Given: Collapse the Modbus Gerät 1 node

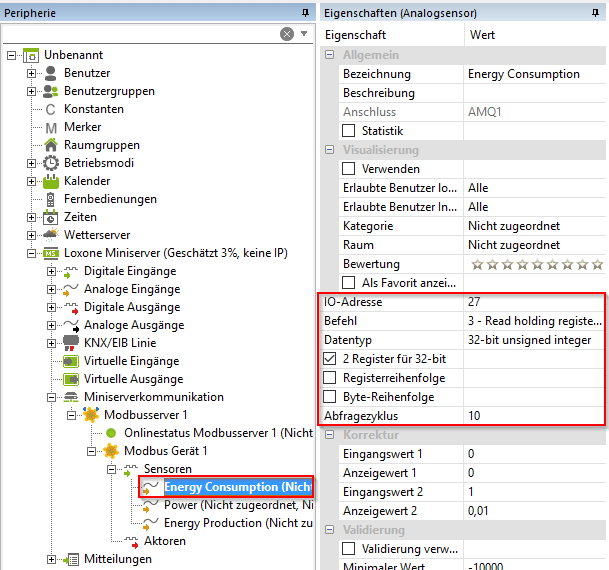Looking at the screenshot, I should click(91, 452).
